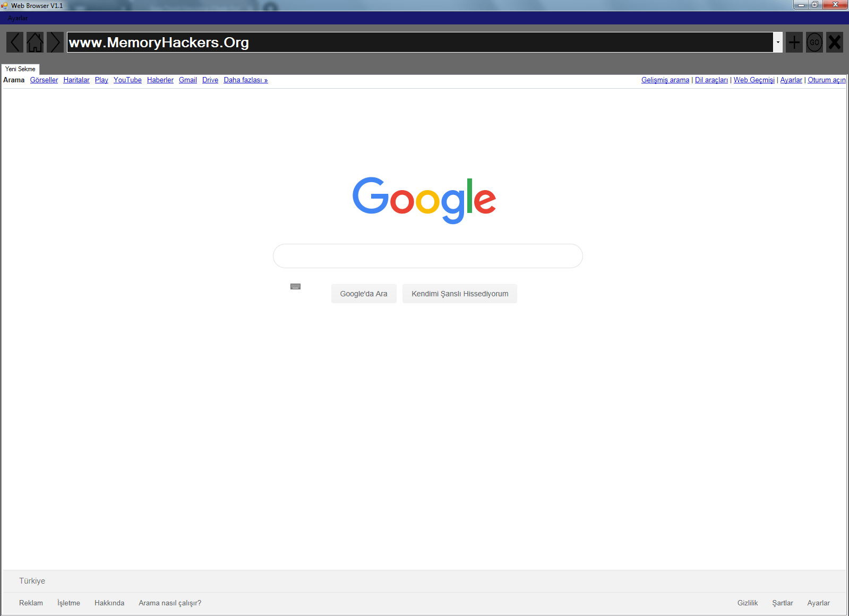Go back with the left arrow icon
Image resolution: width=849 pixels, height=616 pixels.
(15, 42)
